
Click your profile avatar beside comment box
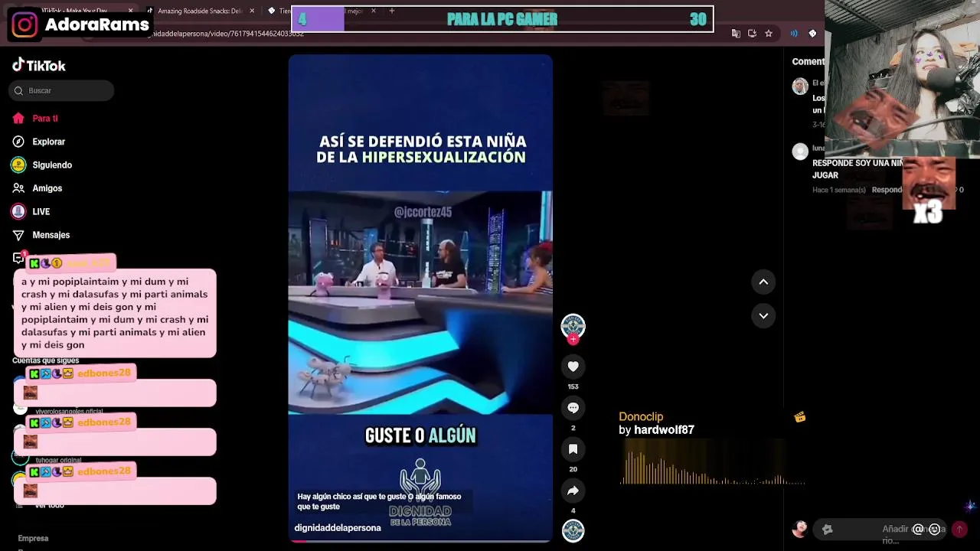tap(800, 529)
